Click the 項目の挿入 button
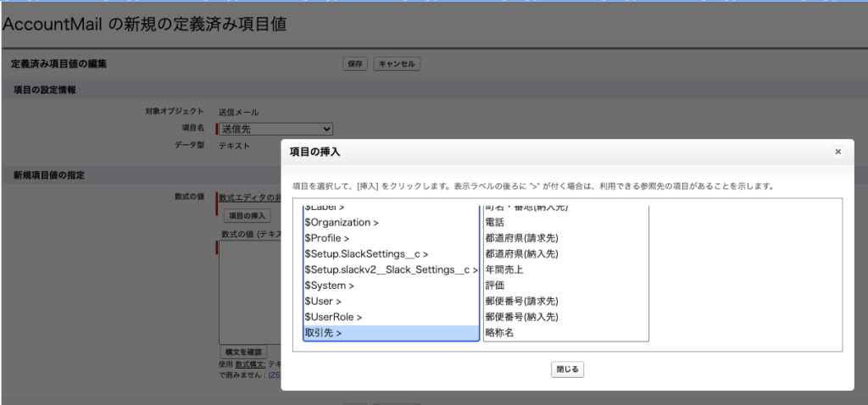This screenshot has height=405, width=868. [x=248, y=216]
